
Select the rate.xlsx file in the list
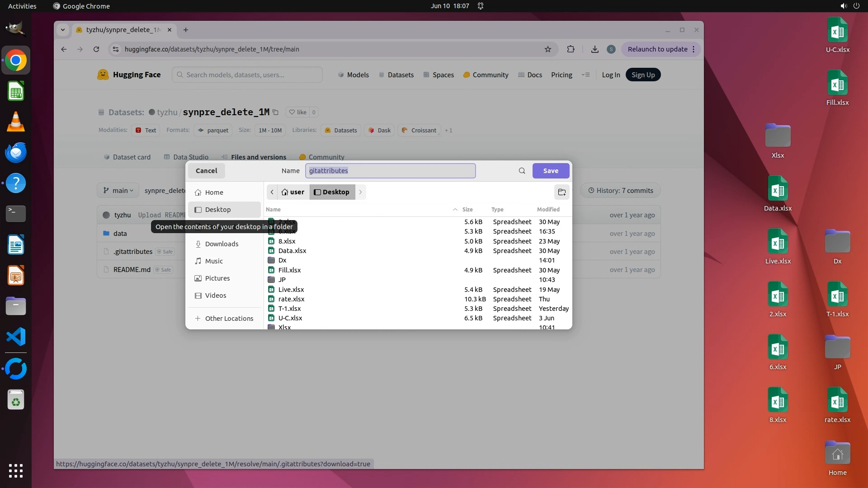click(x=291, y=299)
